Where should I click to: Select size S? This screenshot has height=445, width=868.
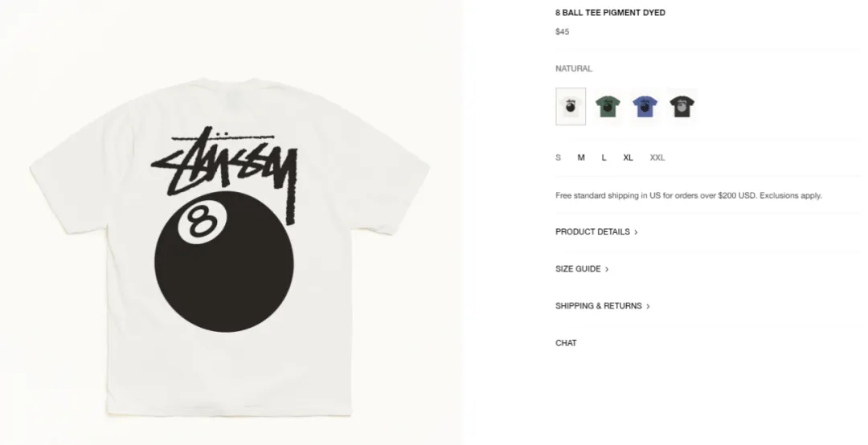click(558, 157)
